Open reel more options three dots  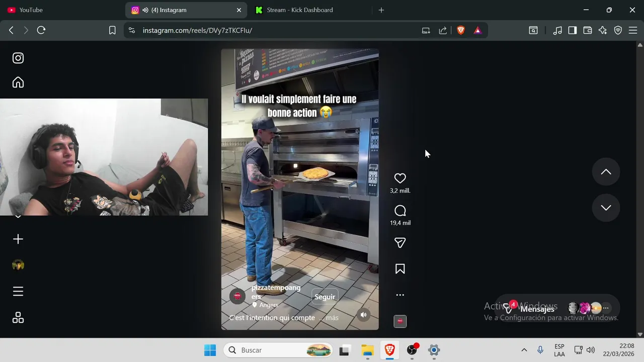coord(400,295)
